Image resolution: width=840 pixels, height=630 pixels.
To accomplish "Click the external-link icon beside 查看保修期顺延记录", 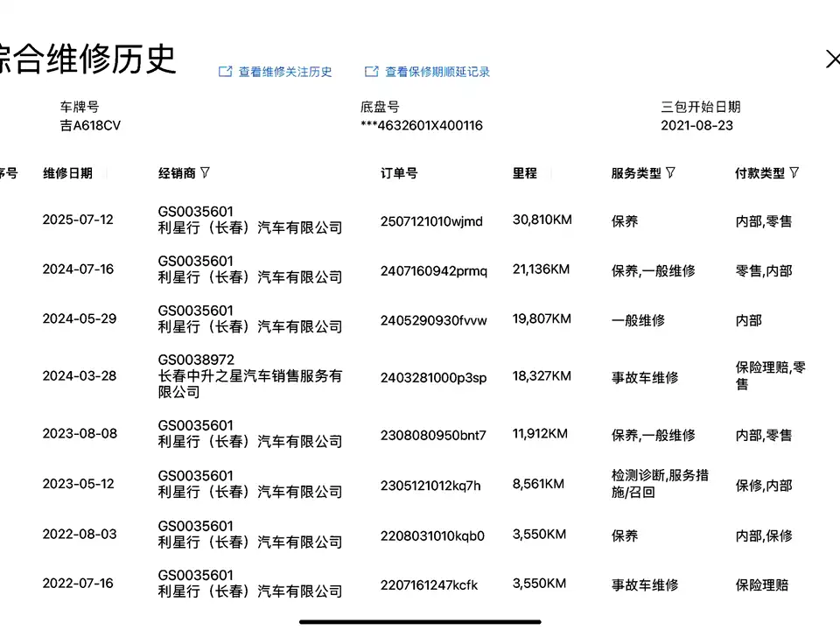I will pyautogui.click(x=372, y=72).
